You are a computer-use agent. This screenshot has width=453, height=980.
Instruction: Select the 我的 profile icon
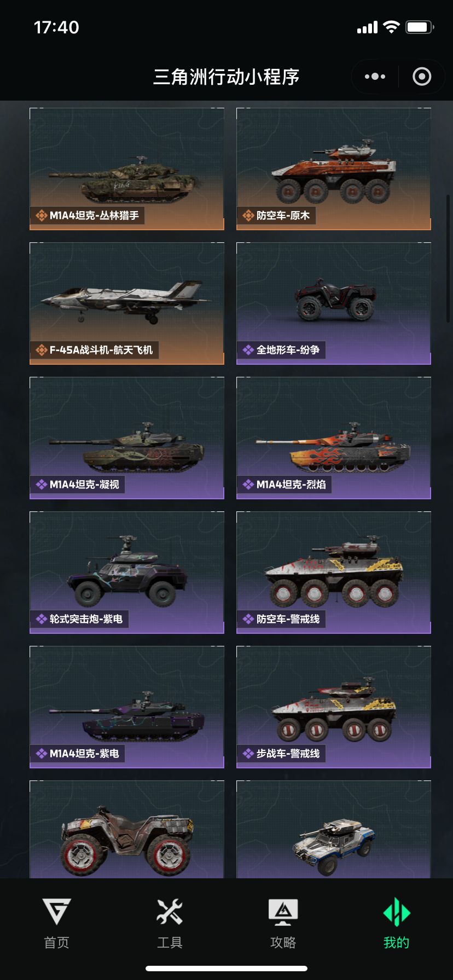[396, 912]
